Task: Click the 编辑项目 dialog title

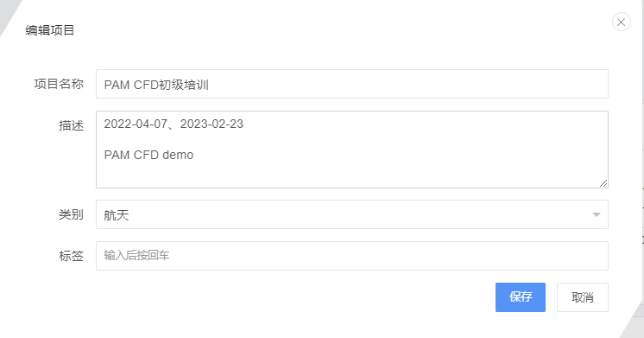Action: click(x=50, y=30)
